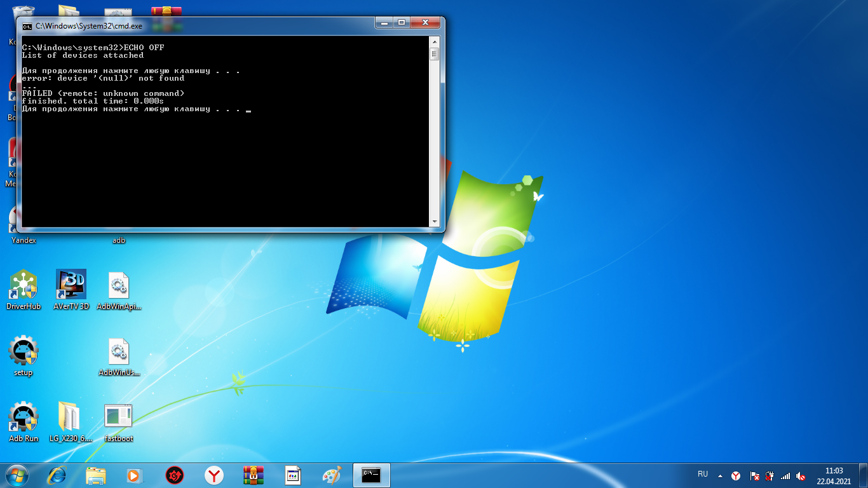Viewport: 868px width, 488px height.
Task: Open the Adb Run desktop shortcut
Action: coord(24,422)
